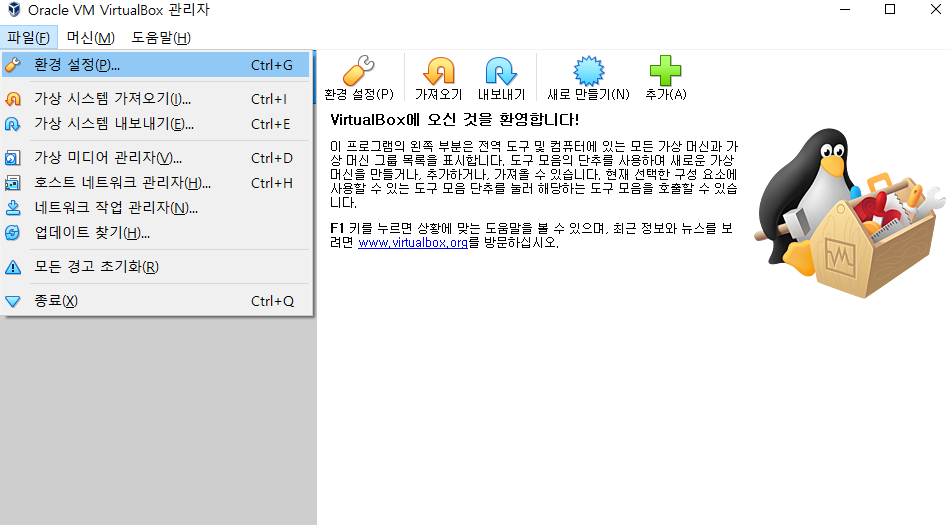Click the blue export arrow icon in menu
This screenshot has height=525, width=951.
click(x=13, y=124)
